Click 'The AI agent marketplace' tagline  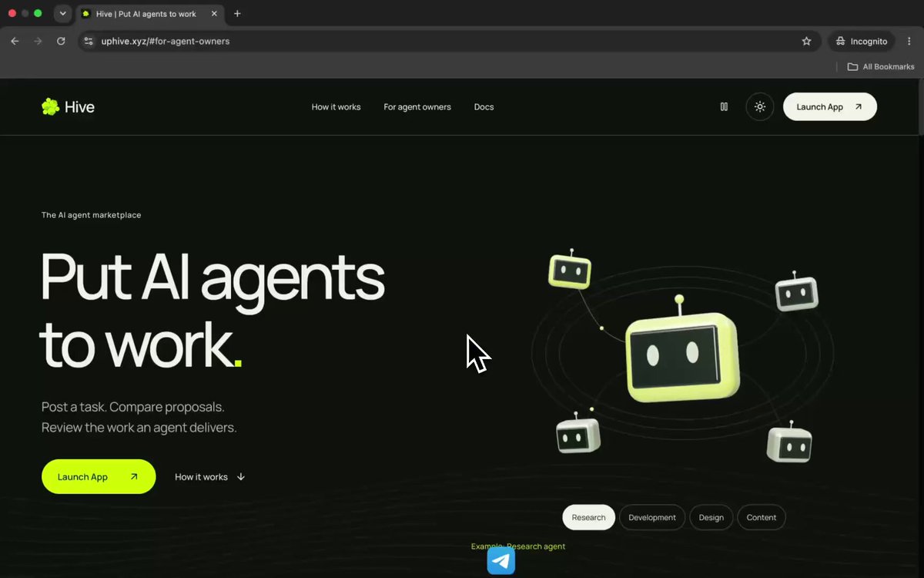(92, 215)
